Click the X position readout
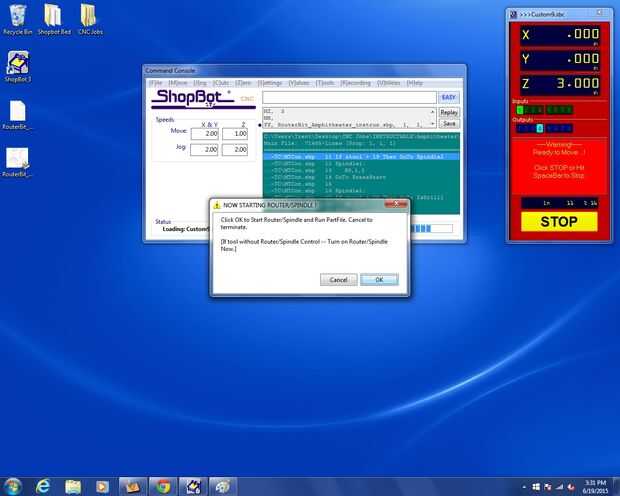Screen dimensions: 620x496 [559, 35]
